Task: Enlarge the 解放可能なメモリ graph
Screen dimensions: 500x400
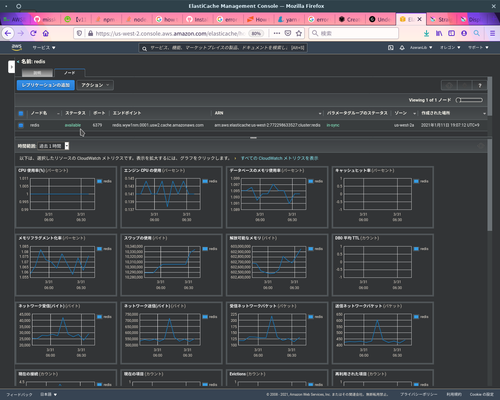Action: pos(277,265)
